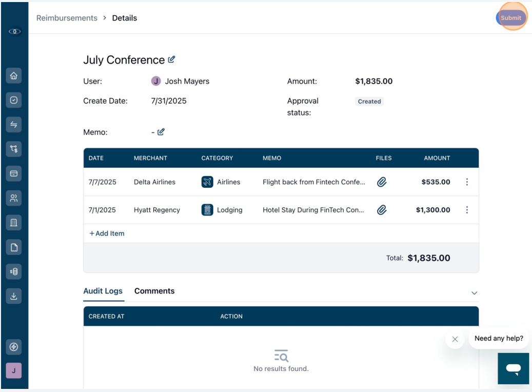This screenshot has height=392, width=532.
Task: Collapse the Audit Logs section chevron
Action: click(x=474, y=293)
